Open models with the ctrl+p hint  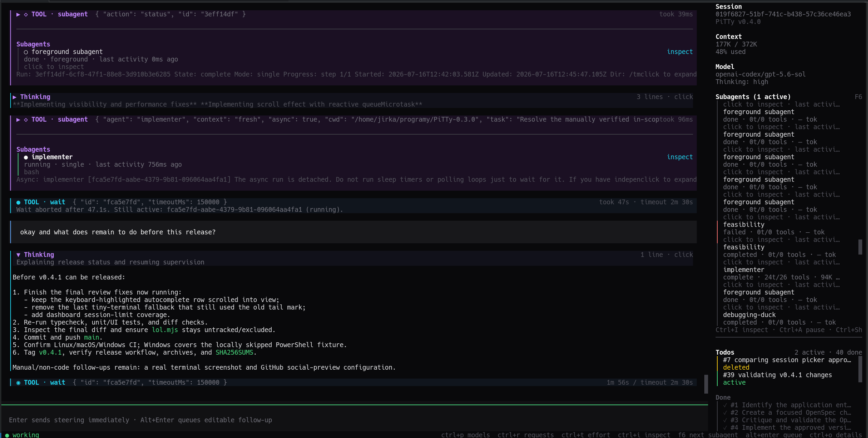pos(465,435)
